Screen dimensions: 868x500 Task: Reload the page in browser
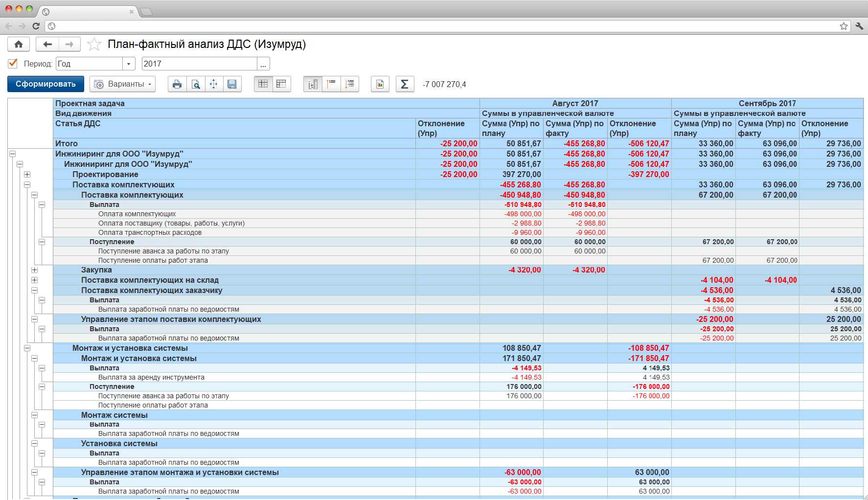coord(36,26)
